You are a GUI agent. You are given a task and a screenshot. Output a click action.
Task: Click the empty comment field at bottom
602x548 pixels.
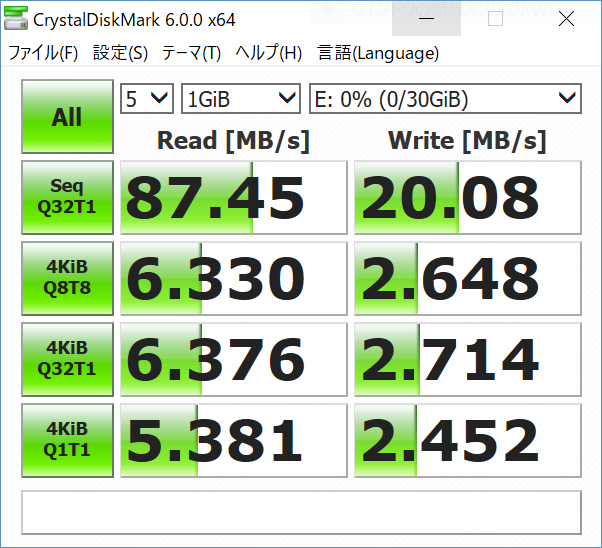pos(301,511)
